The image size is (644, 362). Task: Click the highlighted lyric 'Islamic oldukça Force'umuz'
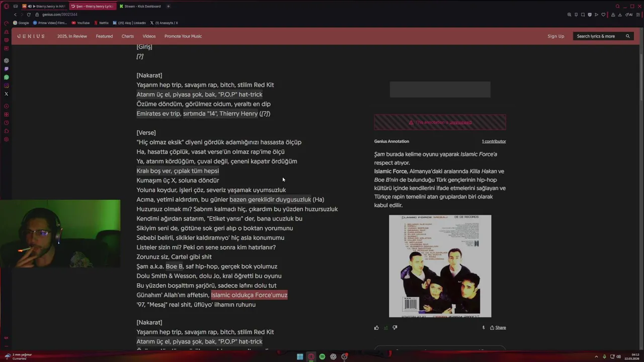249,295
